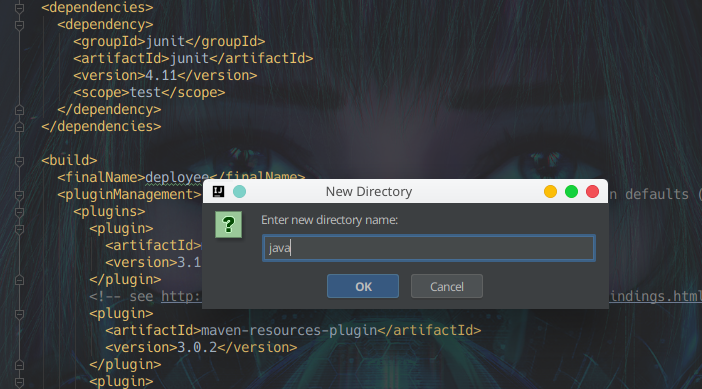The image size is (702, 389).
Task: Close the New Directory dialog with red button
Action: pyautogui.click(x=592, y=192)
